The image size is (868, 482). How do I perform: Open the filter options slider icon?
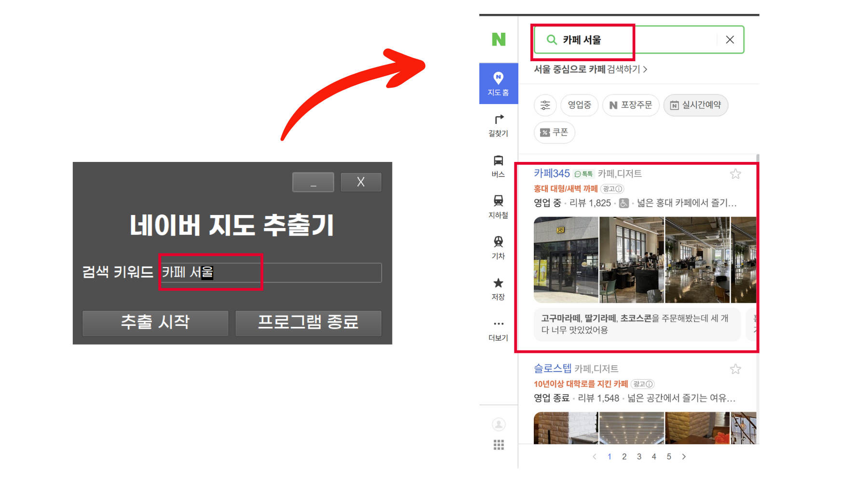[545, 105]
